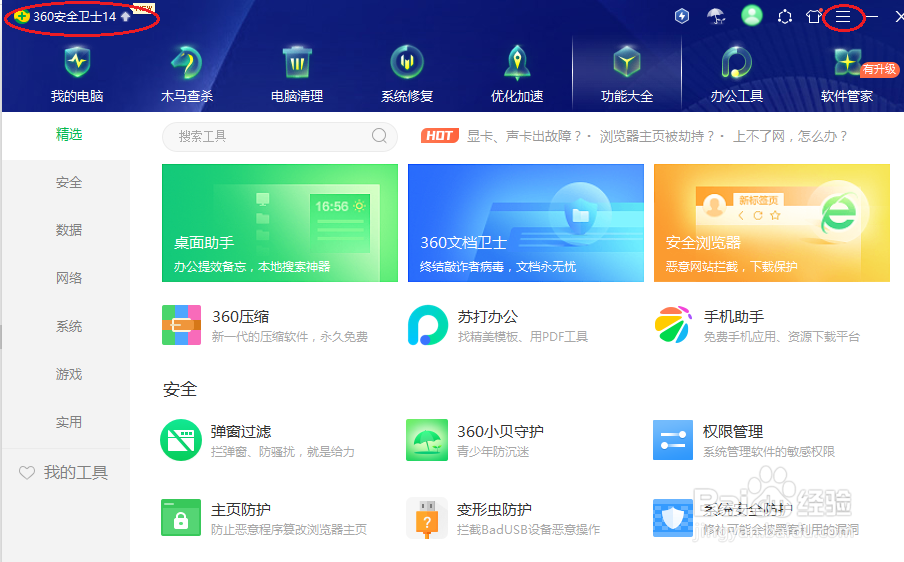
Task: Open 办公工具 office tools
Action: (x=737, y=75)
